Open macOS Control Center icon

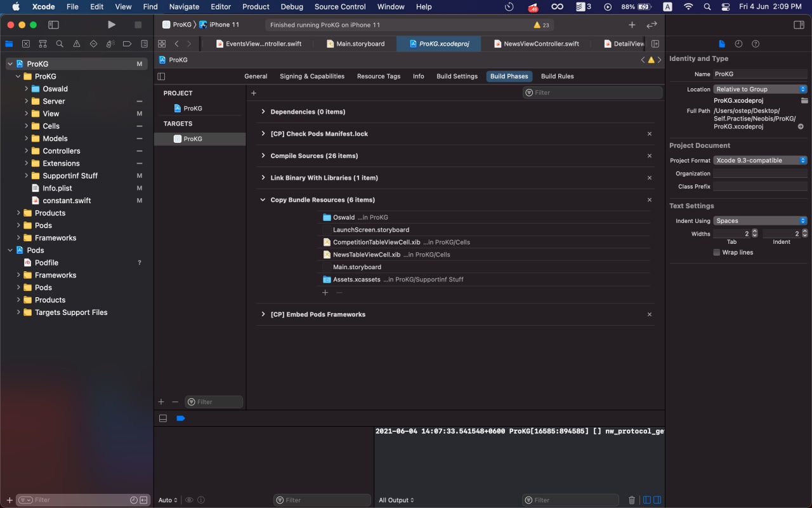726,7
